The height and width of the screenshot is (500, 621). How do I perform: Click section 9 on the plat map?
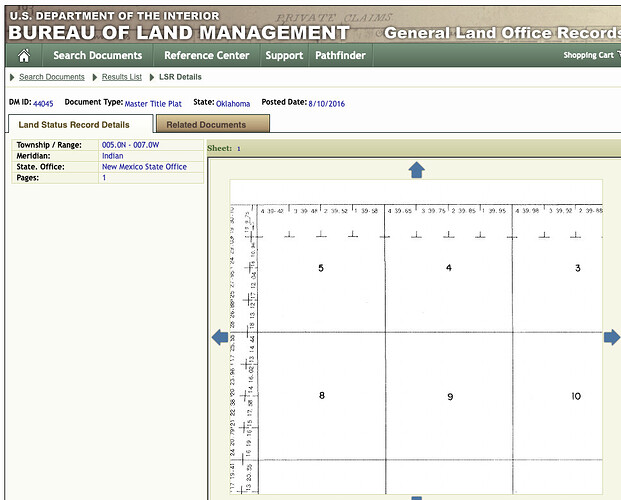[x=450, y=397]
